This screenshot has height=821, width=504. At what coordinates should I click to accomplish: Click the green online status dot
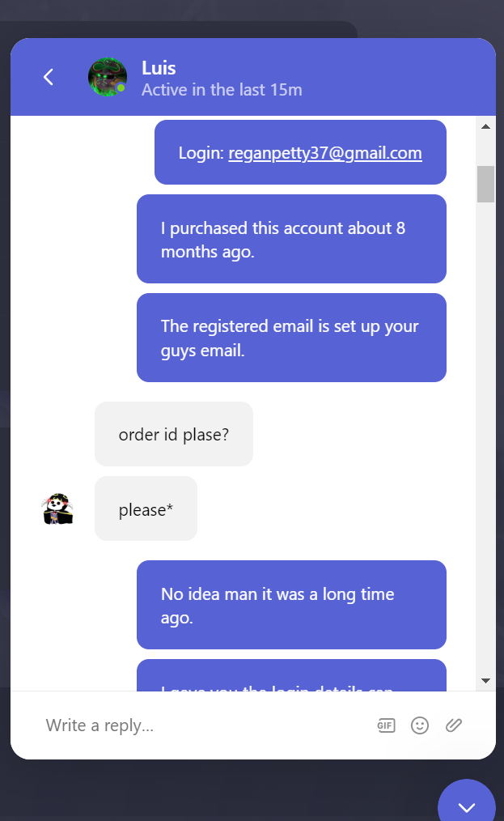121,88
